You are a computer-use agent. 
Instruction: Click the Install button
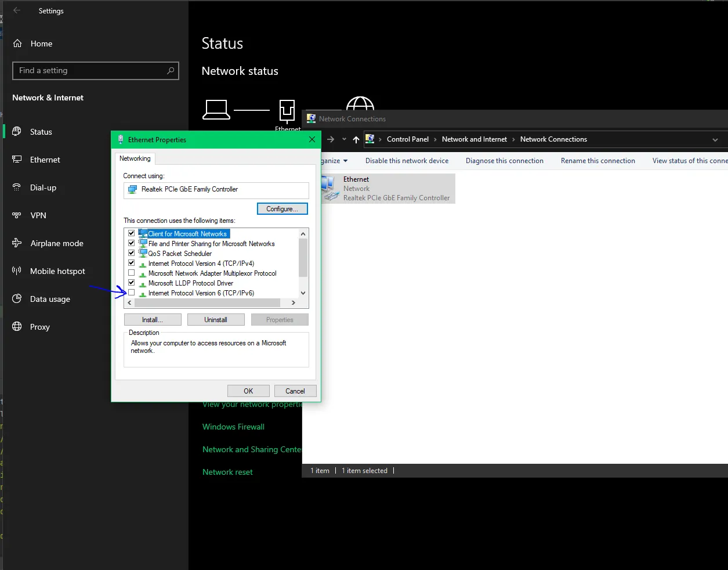(x=153, y=320)
